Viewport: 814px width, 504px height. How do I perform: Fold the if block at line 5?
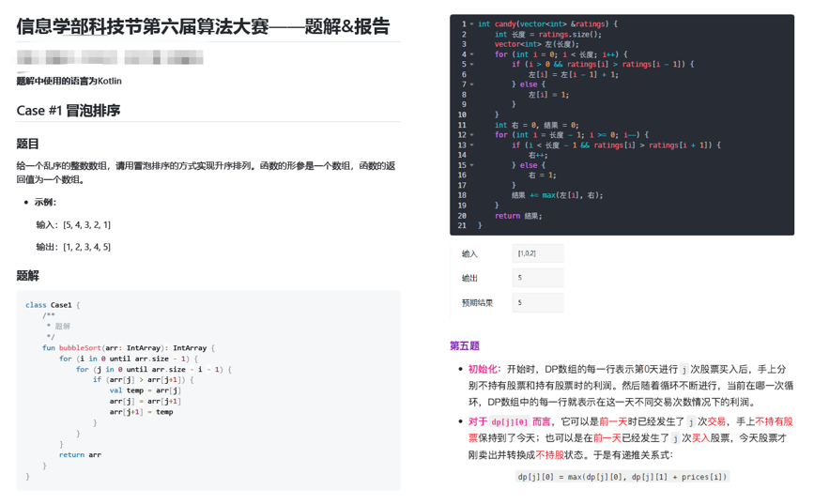pyautogui.click(x=471, y=65)
